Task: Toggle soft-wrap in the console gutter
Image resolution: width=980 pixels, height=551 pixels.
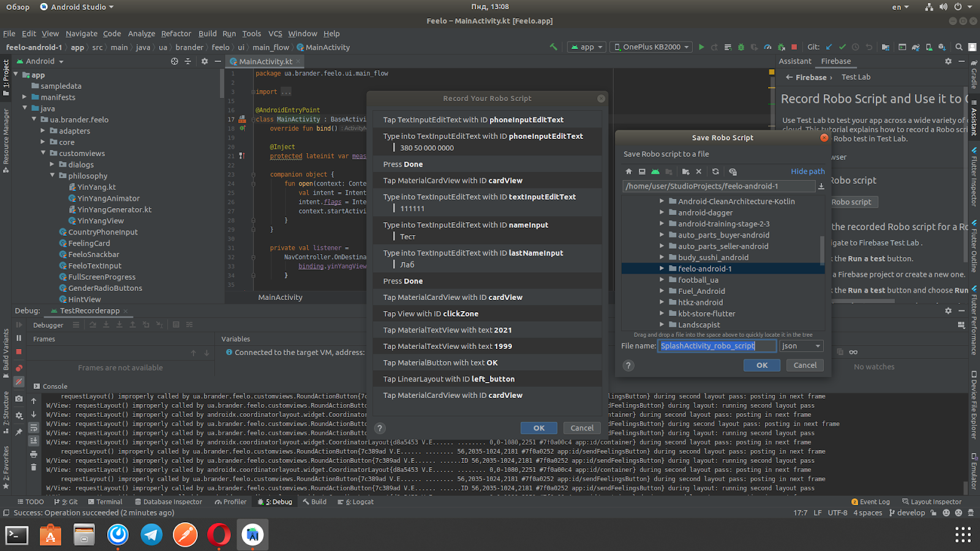Action: tap(34, 428)
